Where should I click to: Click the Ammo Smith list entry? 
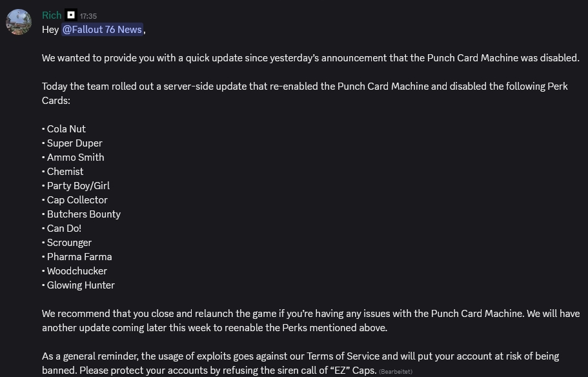[x=75, y=157]
